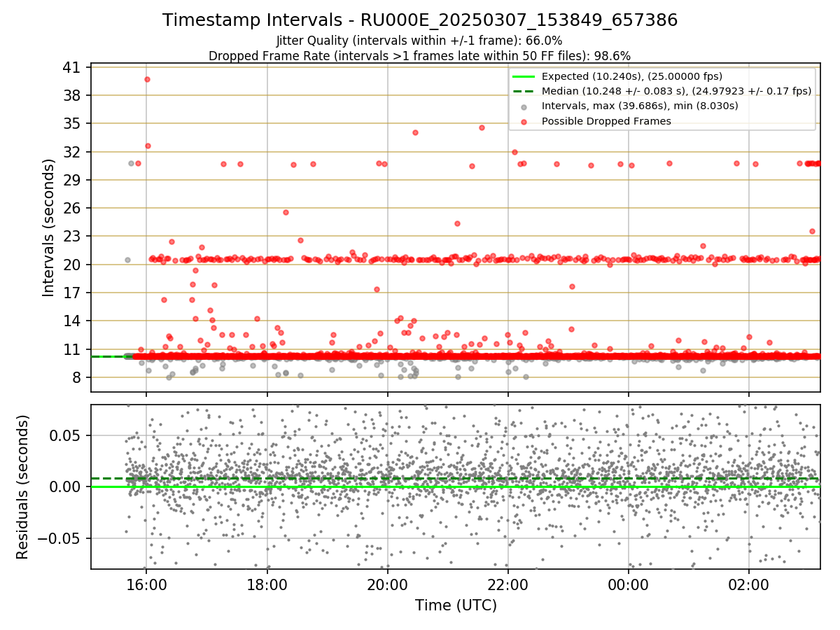The image size is (840, 630).
Task: Click the 'Median (10.248 +/- 0.083 s)' legend entry
Action: pyautogui.click(x=676, y=91)
